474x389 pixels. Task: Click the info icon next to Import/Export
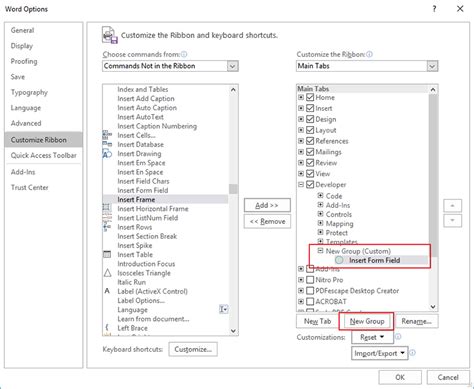click(x=412, y=353)
